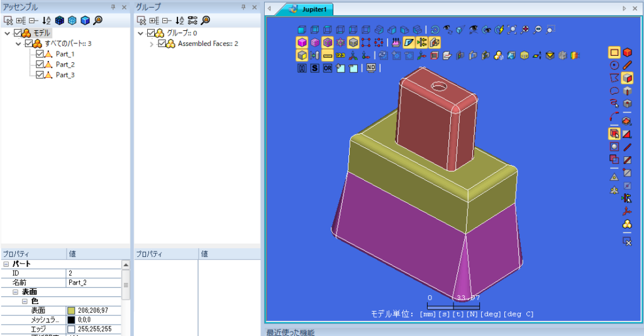The image size is (644, 336).
Task: Click the black S toolbar icon
Action: [x=314, y=68]
